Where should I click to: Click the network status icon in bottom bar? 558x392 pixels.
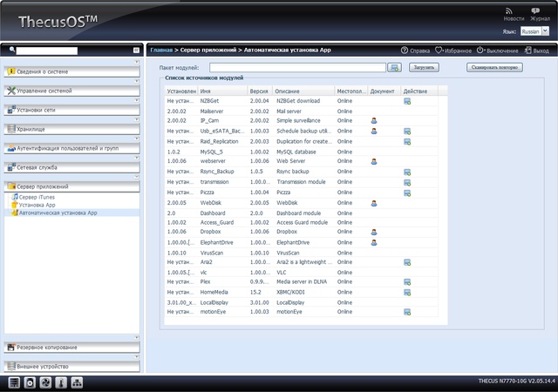78,382
